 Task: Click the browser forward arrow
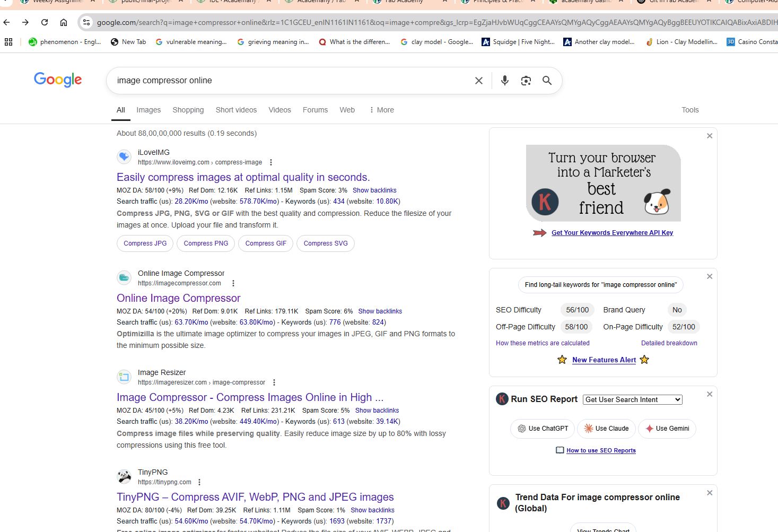point(25,22)
